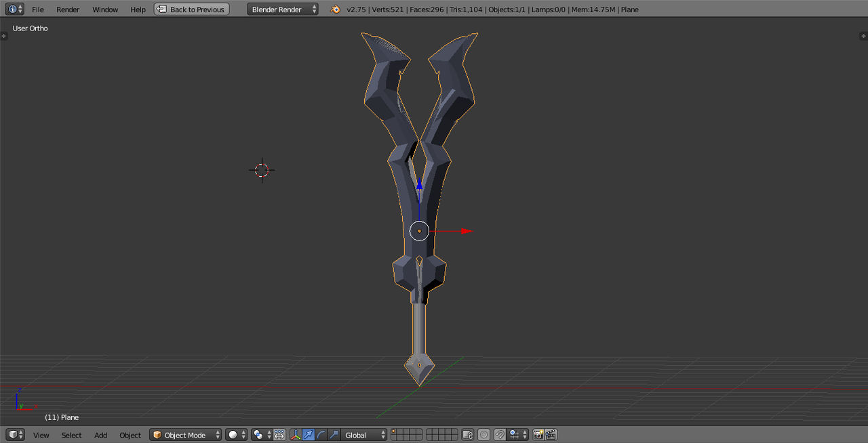Click the OpenGL render animation clapper icon
This screenshot has height=443, width=868.
click(x=551, y=435)
